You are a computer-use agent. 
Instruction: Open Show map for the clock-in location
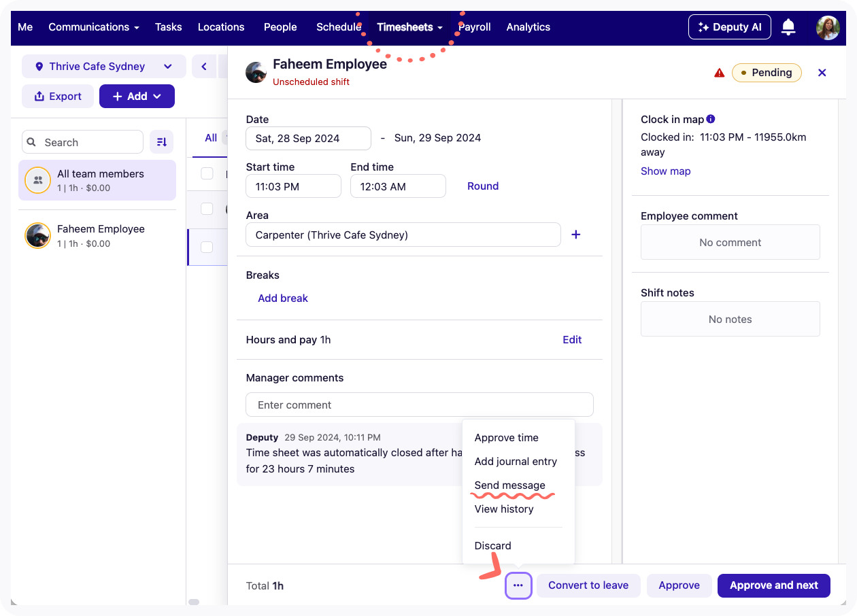[665, 171]
